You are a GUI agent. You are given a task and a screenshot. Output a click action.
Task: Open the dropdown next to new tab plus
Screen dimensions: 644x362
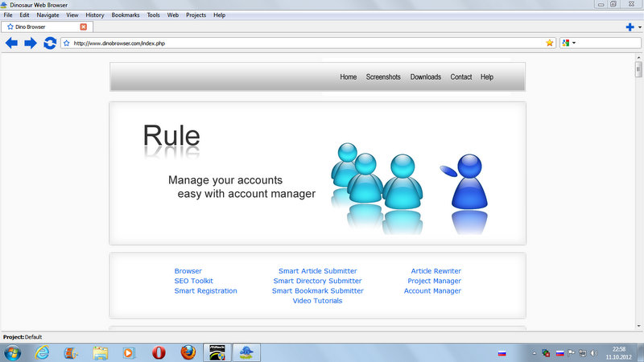(640, 27)
